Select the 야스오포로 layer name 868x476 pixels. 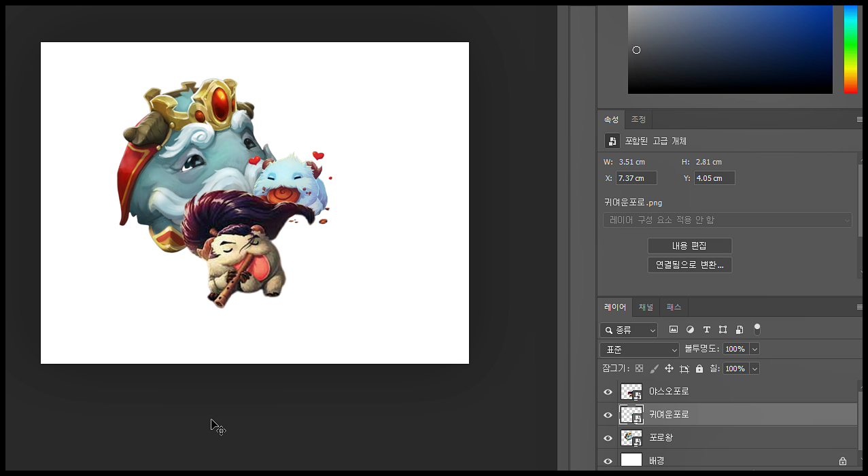pyautogui.click(x=669, y=392)
